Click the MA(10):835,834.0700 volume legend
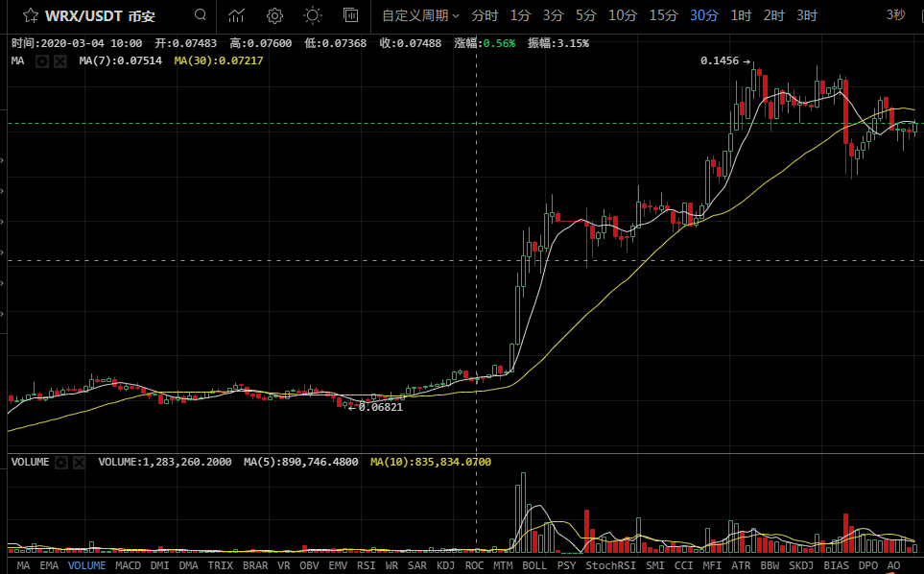 430,462
